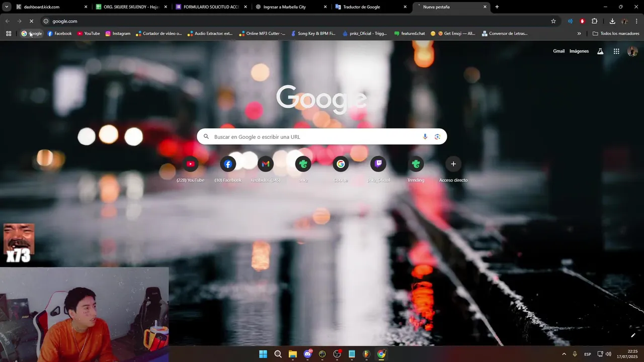Open the YouTube shortcut tile
This screenshot has height=362, width=644.
tap(190, 169)
